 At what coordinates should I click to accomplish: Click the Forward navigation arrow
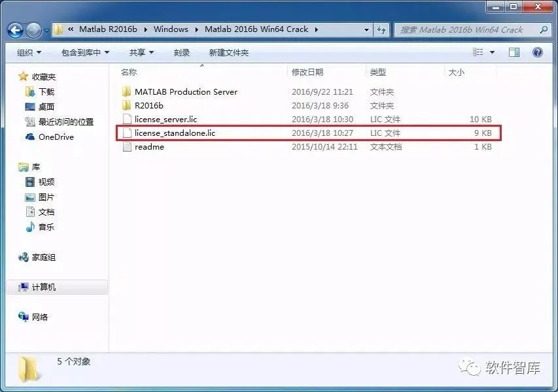tap(33, 30)
